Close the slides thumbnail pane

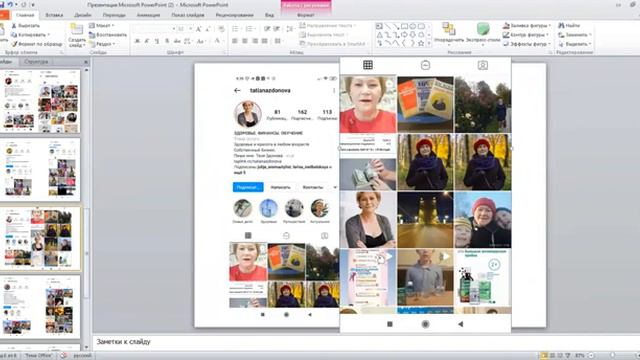point(86,62)
